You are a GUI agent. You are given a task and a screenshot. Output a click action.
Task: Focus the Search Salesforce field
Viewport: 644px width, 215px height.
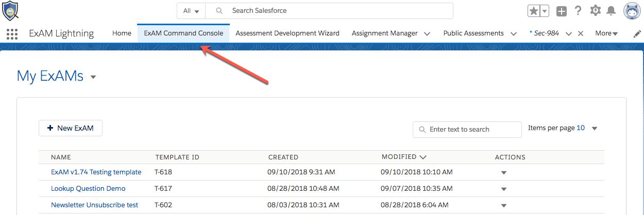(x=329, y=11)
